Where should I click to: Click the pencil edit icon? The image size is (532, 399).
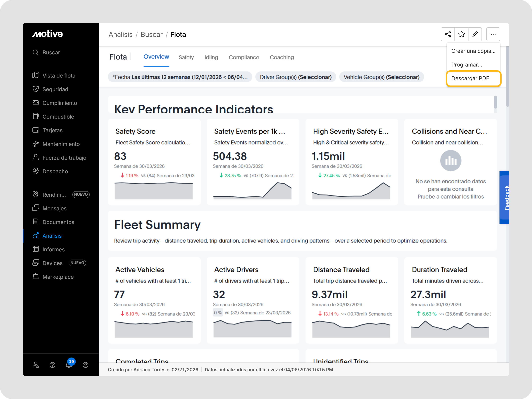(x=475, y=34)
